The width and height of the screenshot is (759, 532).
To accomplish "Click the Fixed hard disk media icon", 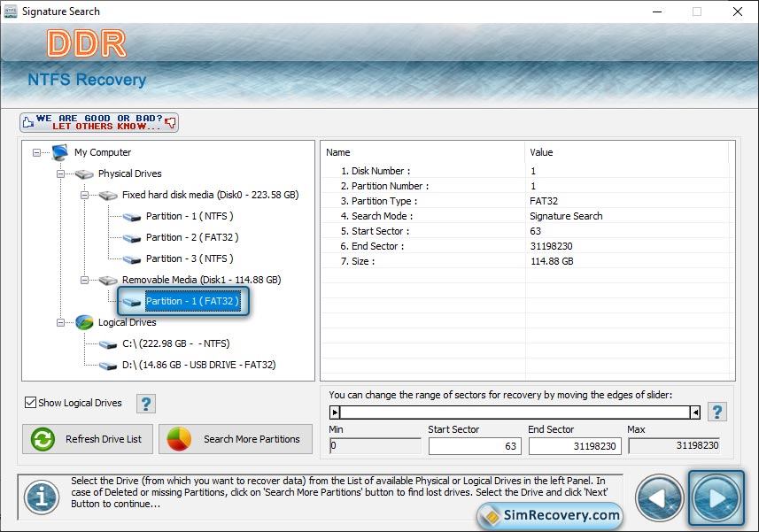I will [x=108, y=196].
